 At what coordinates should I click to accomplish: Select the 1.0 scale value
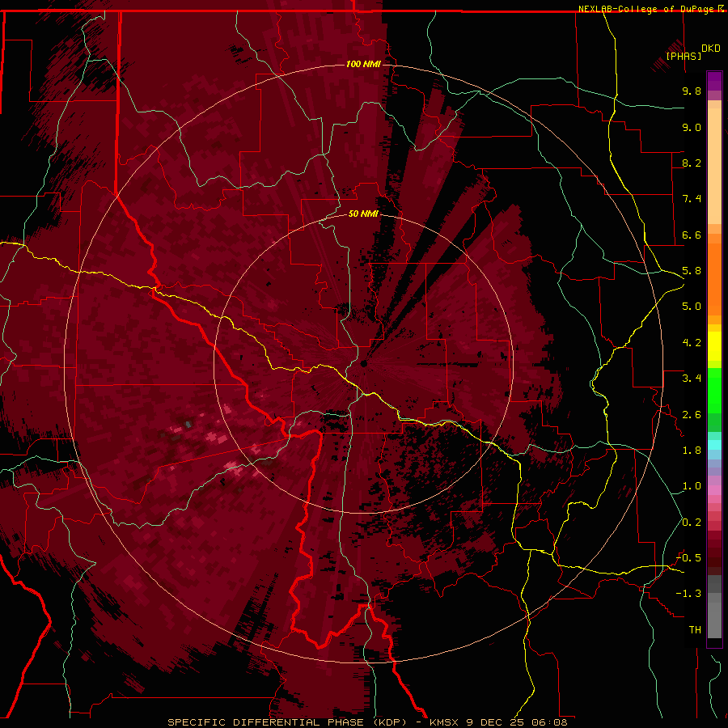point(692,486)
